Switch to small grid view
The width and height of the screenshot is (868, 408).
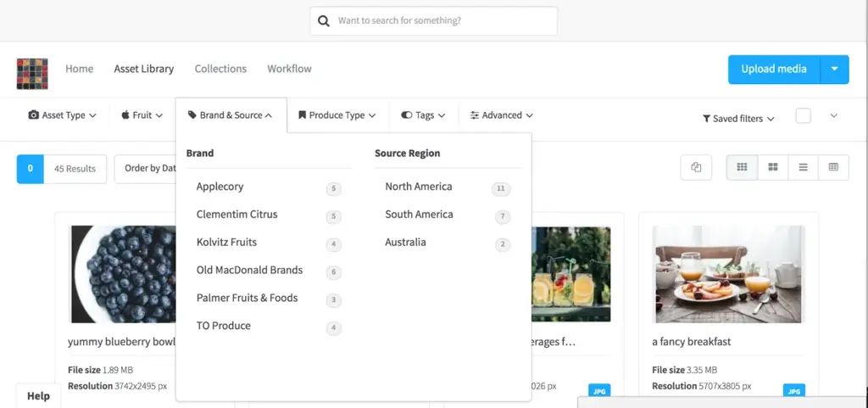pyautogui.click(x=742, y=168)
